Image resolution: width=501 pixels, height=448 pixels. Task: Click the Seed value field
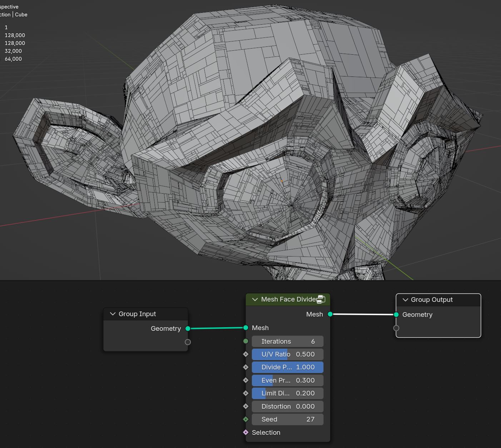288,419
